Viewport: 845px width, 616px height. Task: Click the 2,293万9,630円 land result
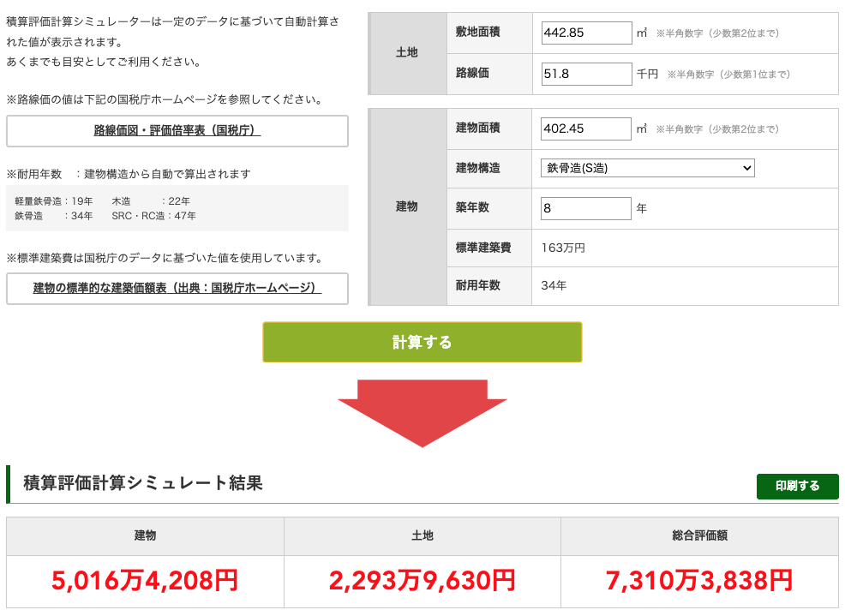pos(422,581)
